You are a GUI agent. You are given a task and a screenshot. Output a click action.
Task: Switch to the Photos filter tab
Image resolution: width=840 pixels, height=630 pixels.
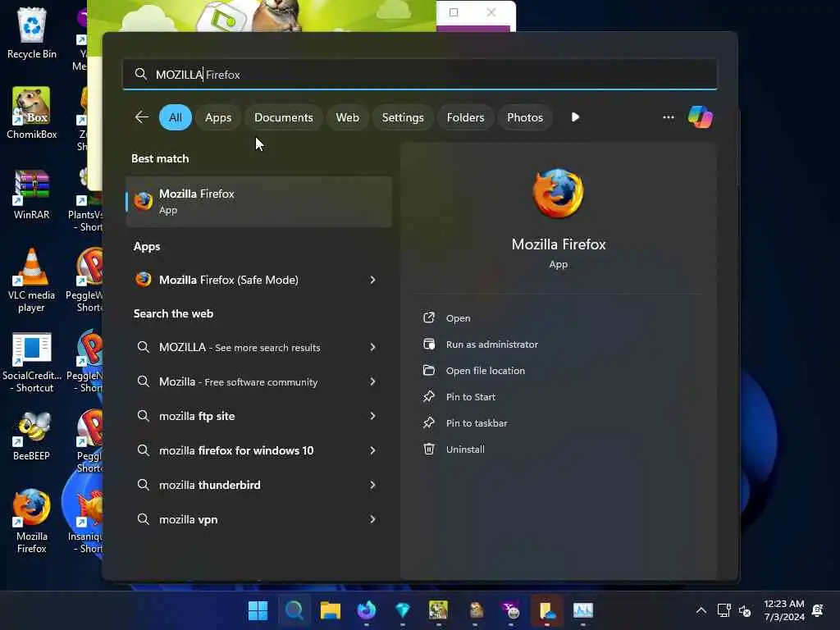click(525, 117)
